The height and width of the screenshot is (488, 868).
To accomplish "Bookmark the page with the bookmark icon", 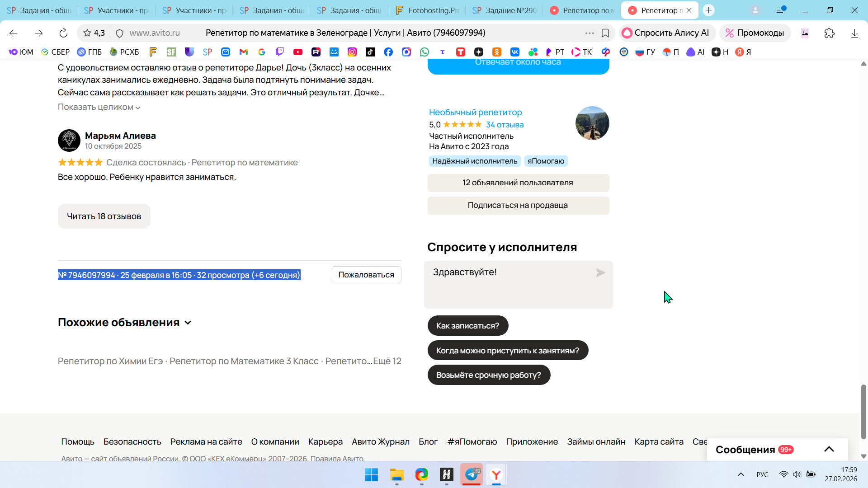I will click(605, 33).
